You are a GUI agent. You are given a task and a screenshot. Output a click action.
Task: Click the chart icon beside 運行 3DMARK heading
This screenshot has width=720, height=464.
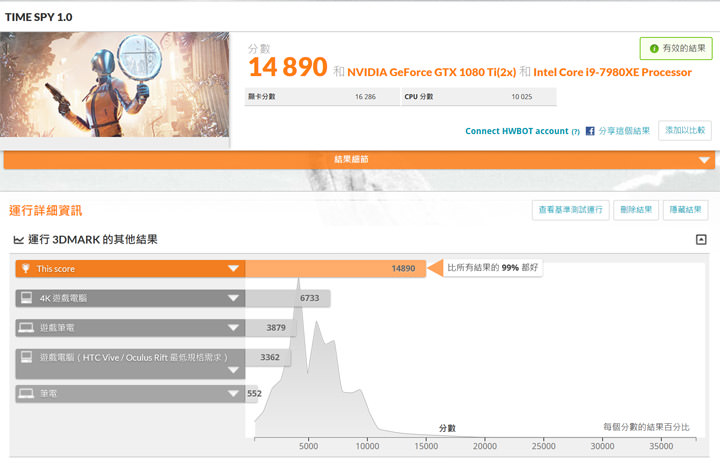tap(18, 240)
